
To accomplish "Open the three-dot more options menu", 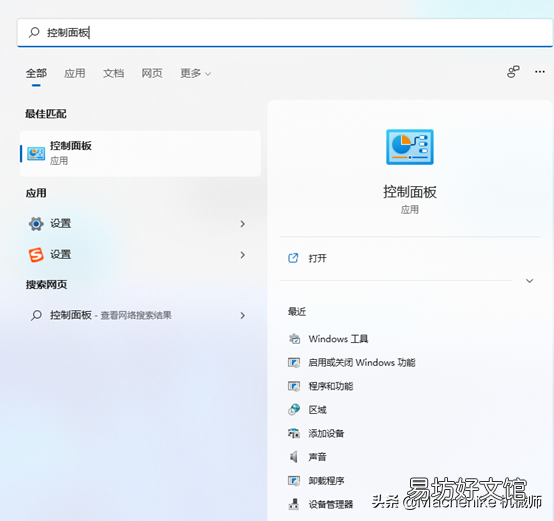I will (540, 72).
